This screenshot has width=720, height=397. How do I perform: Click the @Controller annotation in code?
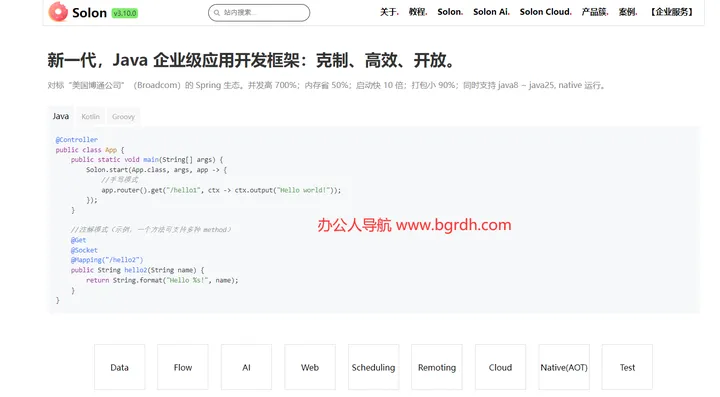77,140
